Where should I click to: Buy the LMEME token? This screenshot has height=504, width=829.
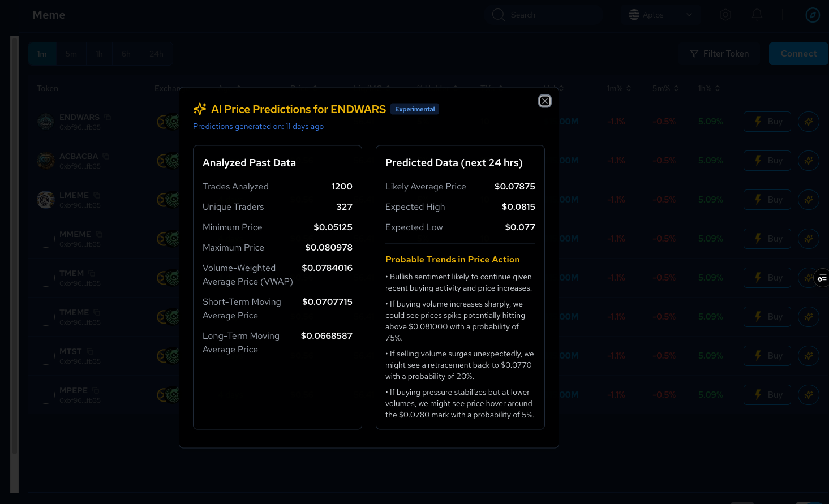click(767, 200)
